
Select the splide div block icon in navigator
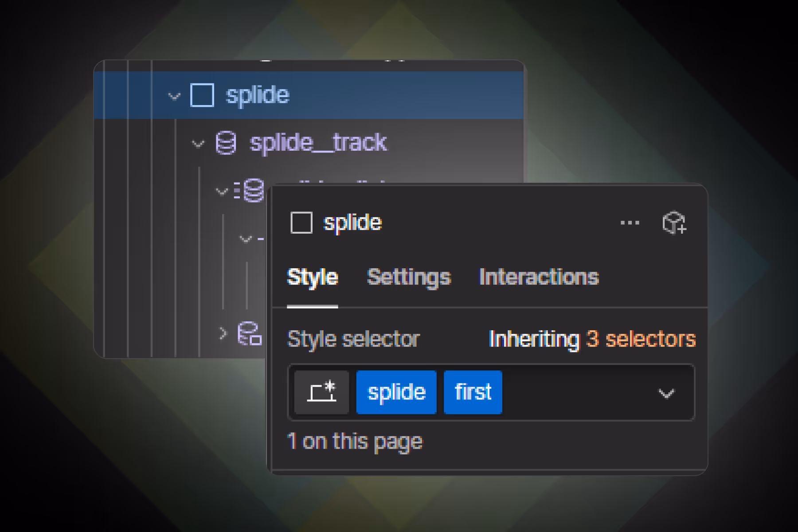point(202,95)
